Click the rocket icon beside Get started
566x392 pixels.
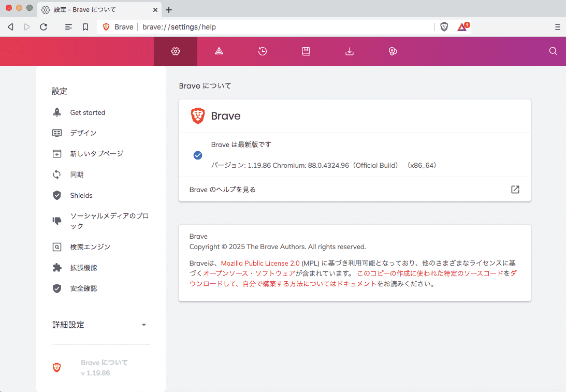pos(57,112)
